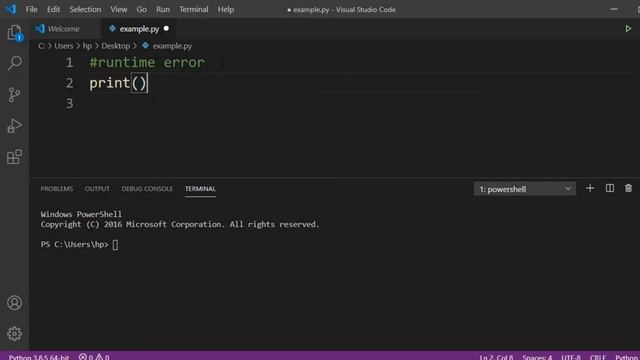Click the 'print()' code on line 2
The image size is (640, 360).
tap(118, 83)
